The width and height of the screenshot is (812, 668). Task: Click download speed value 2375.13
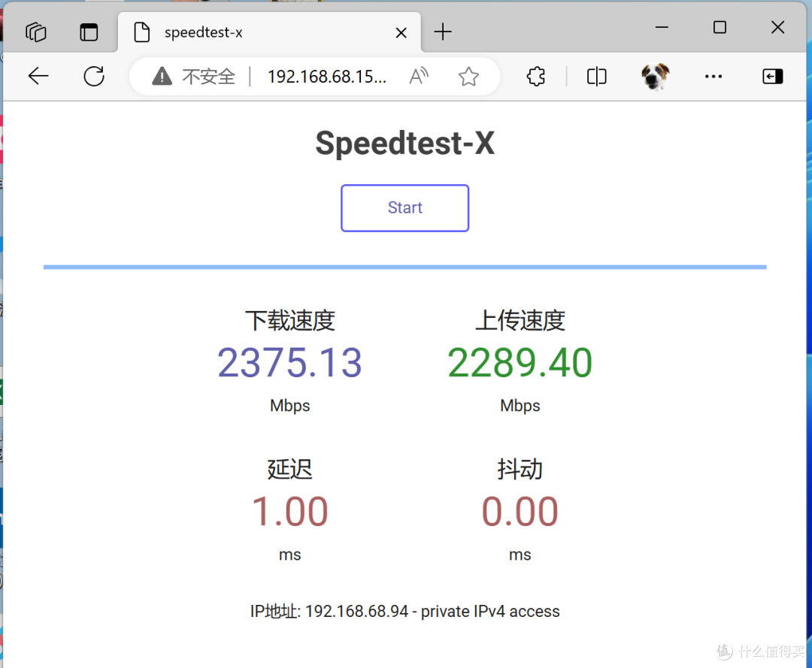(289, 363)
